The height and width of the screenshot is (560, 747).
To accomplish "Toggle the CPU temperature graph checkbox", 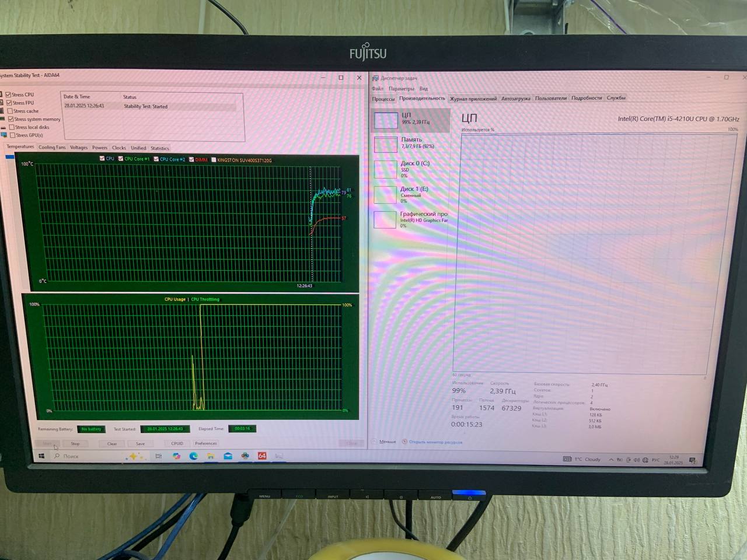I will click(x=102, y=158).
